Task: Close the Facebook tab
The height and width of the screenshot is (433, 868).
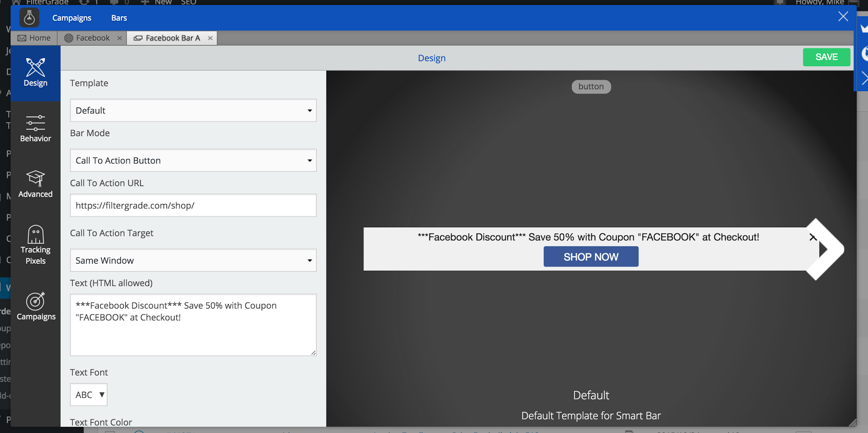Action: 119,38
